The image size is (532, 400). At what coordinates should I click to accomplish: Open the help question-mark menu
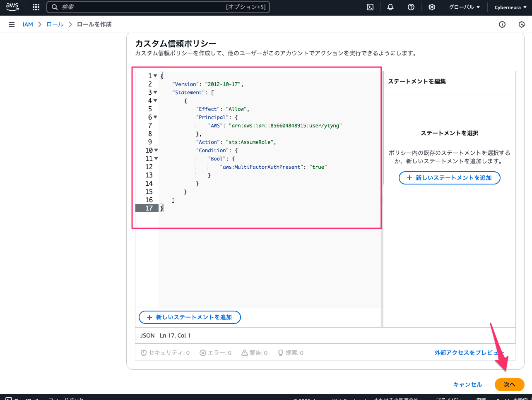(411, 7)
